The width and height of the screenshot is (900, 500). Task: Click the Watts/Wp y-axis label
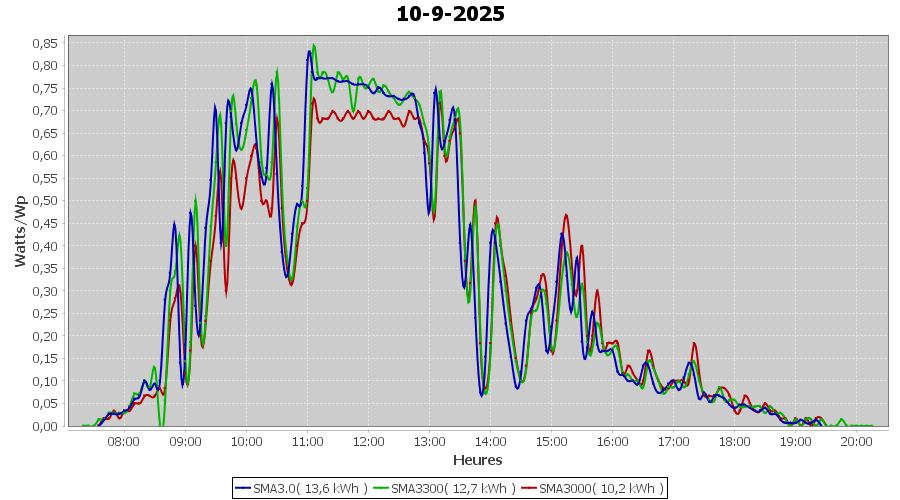[x=20, y=231]
